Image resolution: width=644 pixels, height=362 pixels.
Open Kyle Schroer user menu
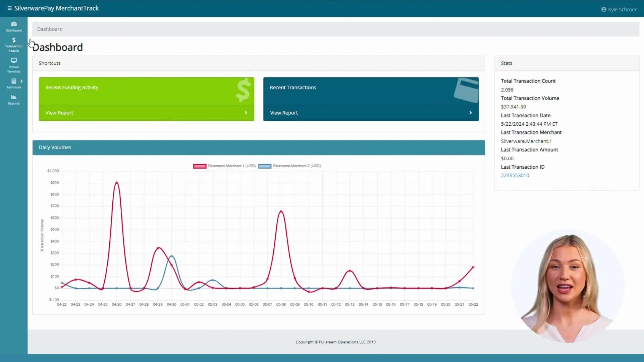(x=619, y=9)
